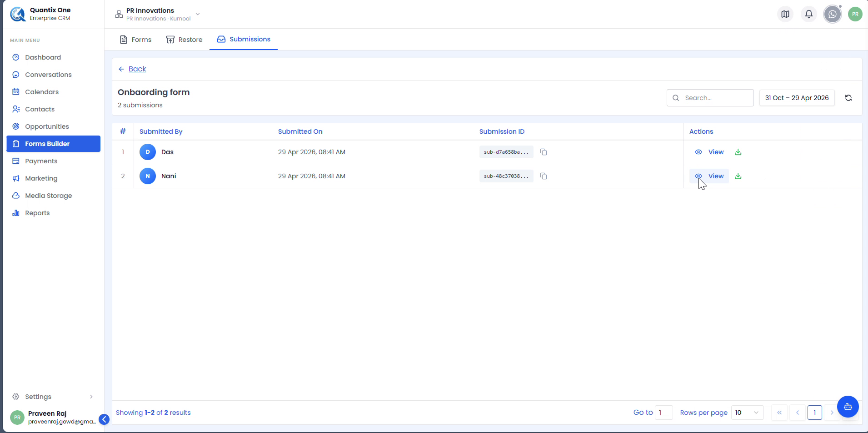
Task: Click Onbaording form title
Action: [x=154, y=92]
